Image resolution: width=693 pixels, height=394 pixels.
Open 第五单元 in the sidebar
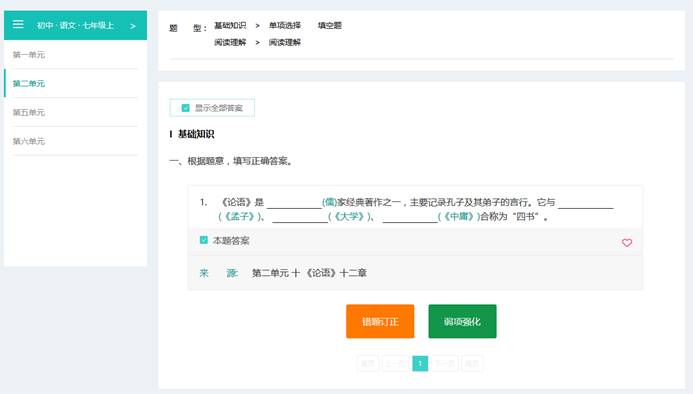point(29,112)
